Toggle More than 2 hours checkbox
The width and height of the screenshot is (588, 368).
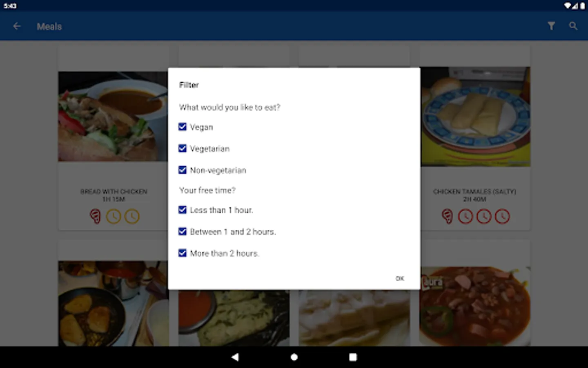pyautogui.click(x=183, y=253)
